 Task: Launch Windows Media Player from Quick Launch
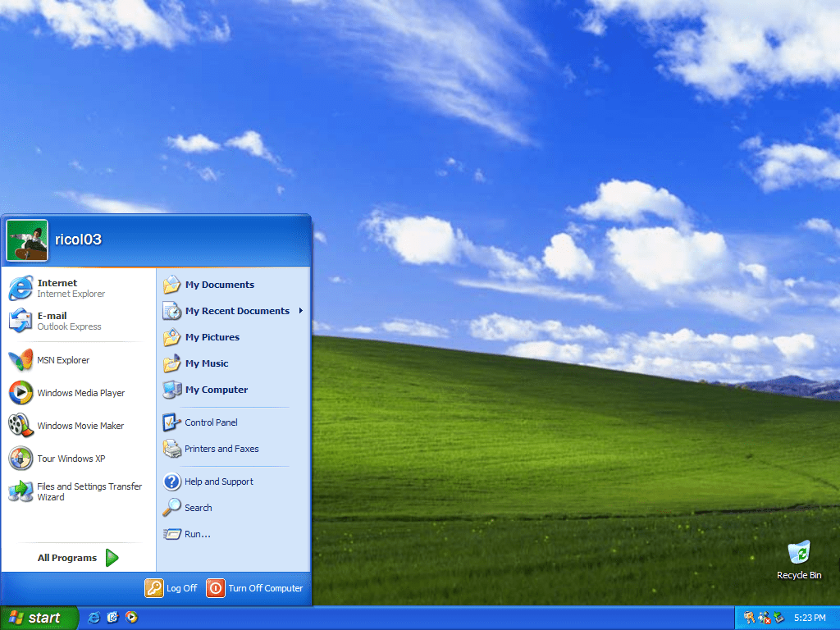click(x=131, y=618)
